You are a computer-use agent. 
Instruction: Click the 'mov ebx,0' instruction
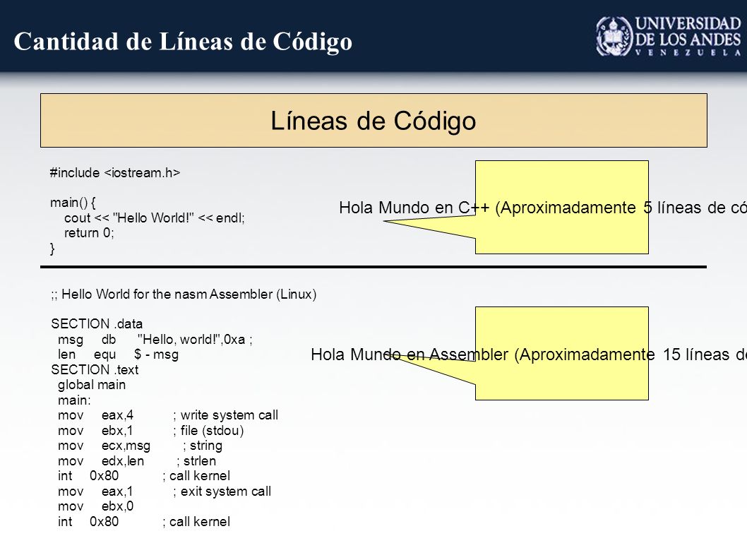[x=96, y=506]
